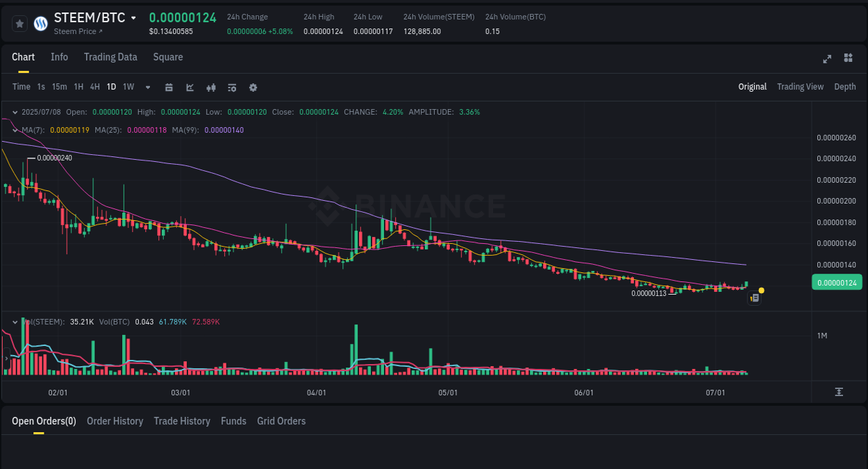Click the current price label on the axis
This screenshot has width=868, height=469.
pyautogui.click(x=837, y=282)
